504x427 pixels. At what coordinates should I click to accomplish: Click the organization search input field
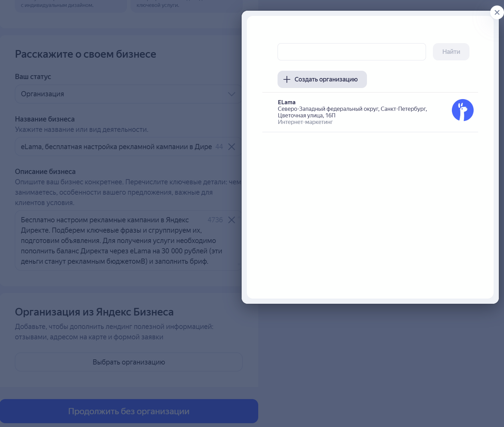tap(351, 52)
